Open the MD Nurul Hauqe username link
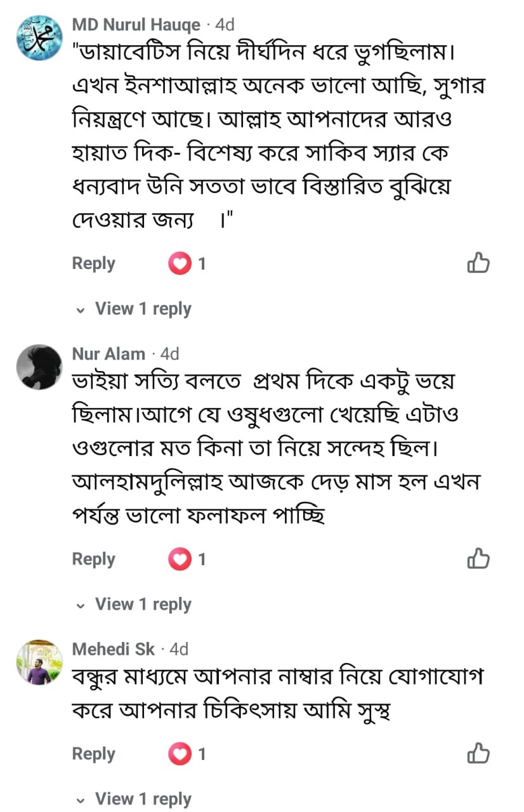Screen dimensions: 524x812 point(136,25)
